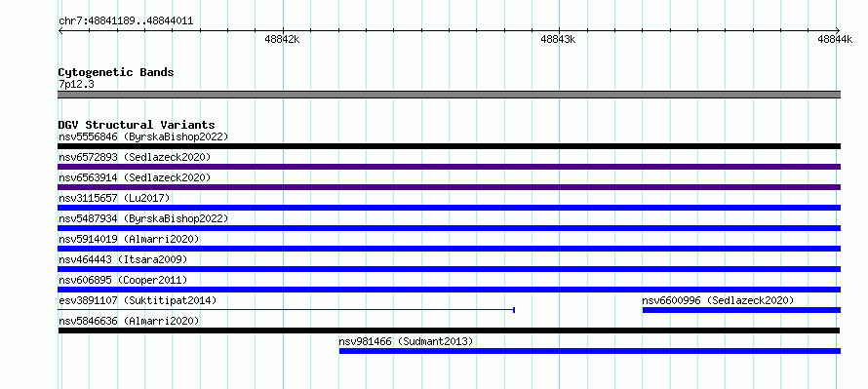This screenshot has height=389, width=868.
Task: Click the left arrowhead of the ruler
Action: pos(60,30)
